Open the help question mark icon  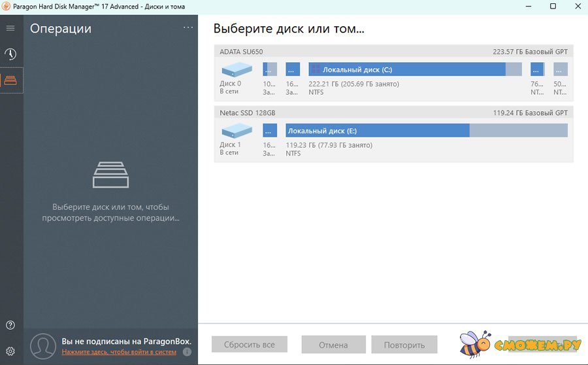[10, 325]
